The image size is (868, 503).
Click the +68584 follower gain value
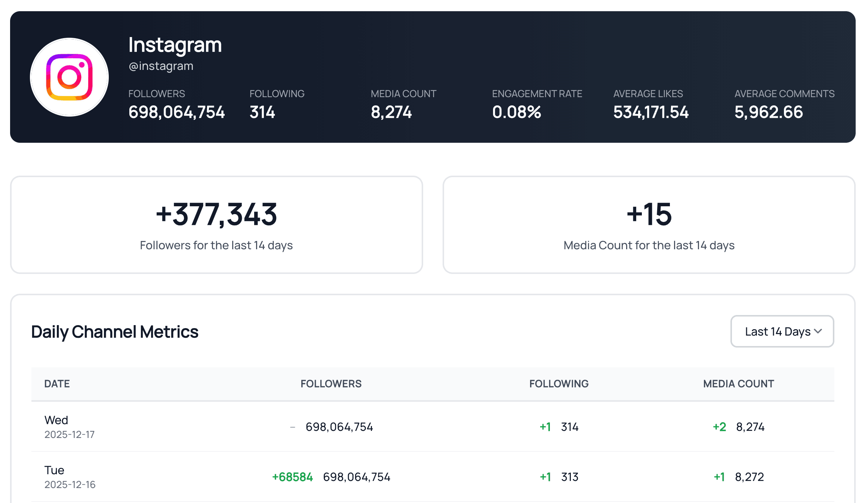292,477
